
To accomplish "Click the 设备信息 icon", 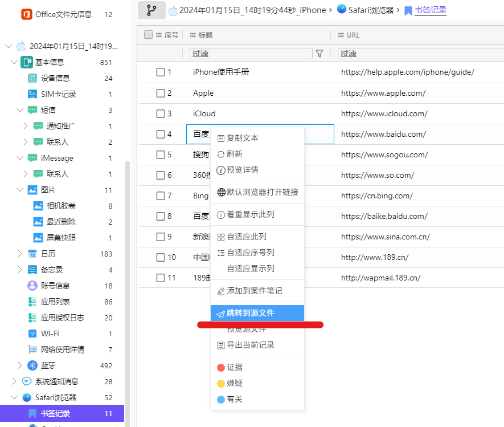I will click(32, 78).
